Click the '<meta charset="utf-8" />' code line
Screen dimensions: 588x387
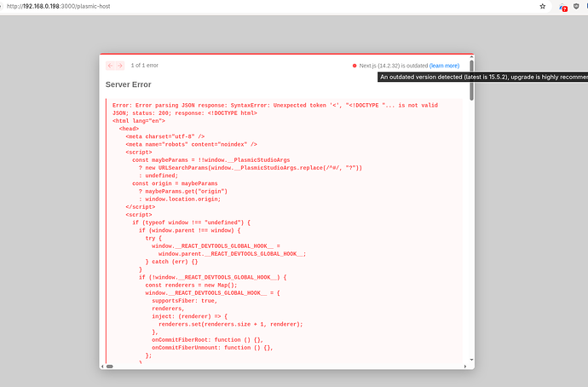165,136
